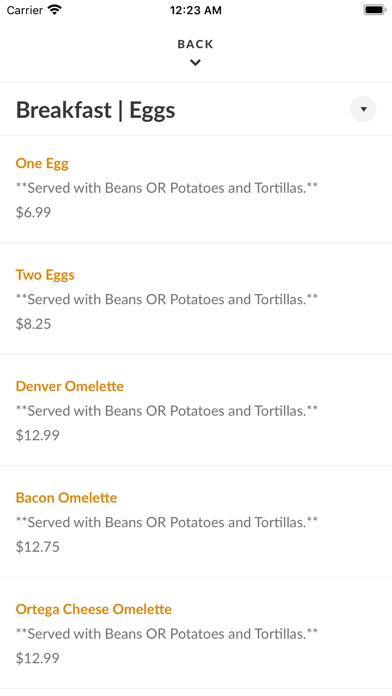Image resolution: width=392 pixels, height=696 pixels.
Task: Click the Bacon Omelette description text
Action: point(167,522)
